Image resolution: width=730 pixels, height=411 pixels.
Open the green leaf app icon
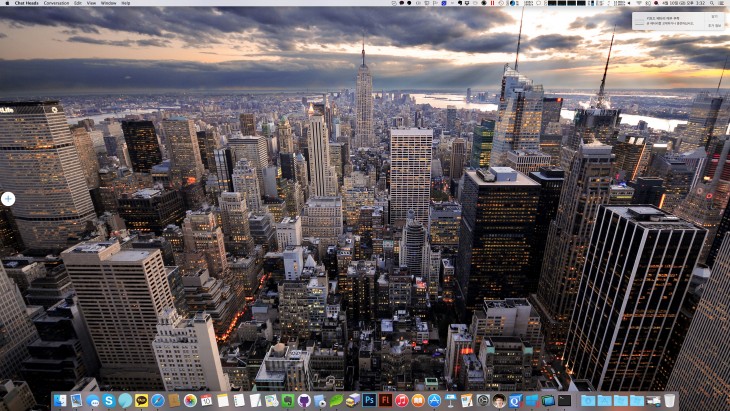(x=336, y=401)
